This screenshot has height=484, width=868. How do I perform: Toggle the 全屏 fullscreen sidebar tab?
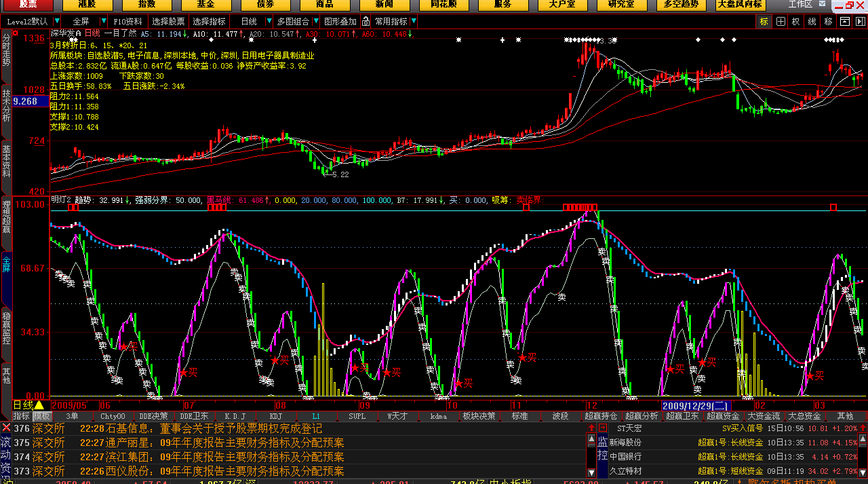[x=6, y=264]
